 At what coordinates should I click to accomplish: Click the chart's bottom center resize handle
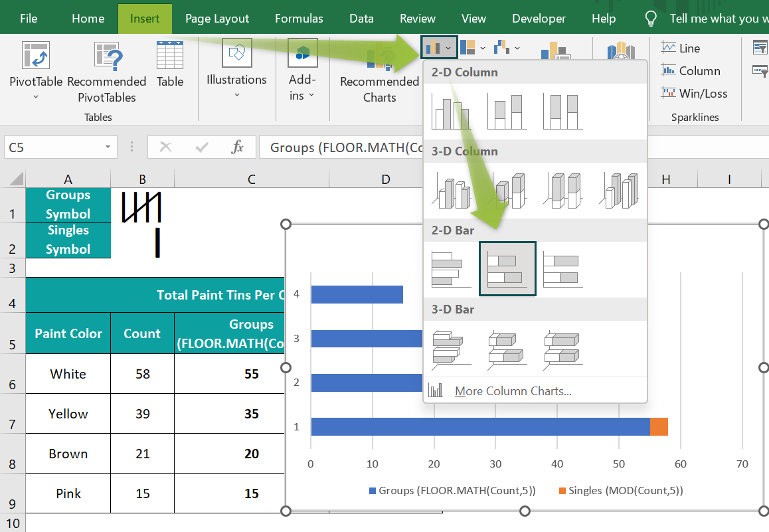click(x=525, y=511)
